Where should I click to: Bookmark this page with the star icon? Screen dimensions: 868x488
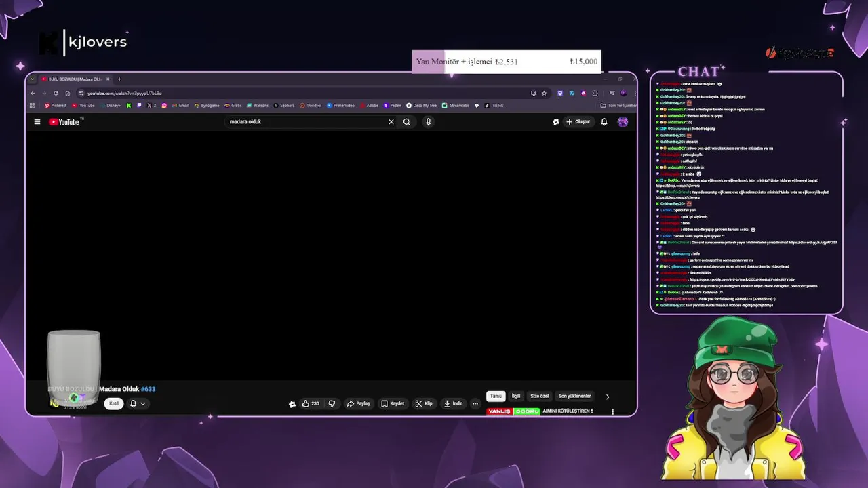coord(544,93)
